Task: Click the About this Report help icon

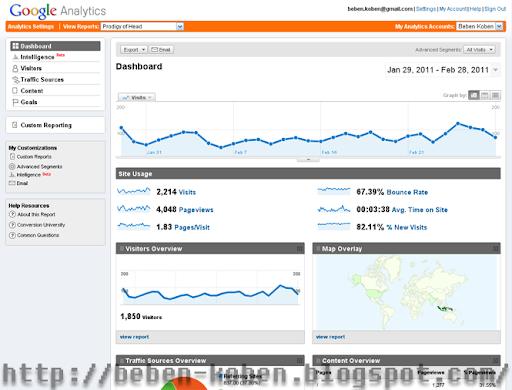Action: [x=12, y=214]
